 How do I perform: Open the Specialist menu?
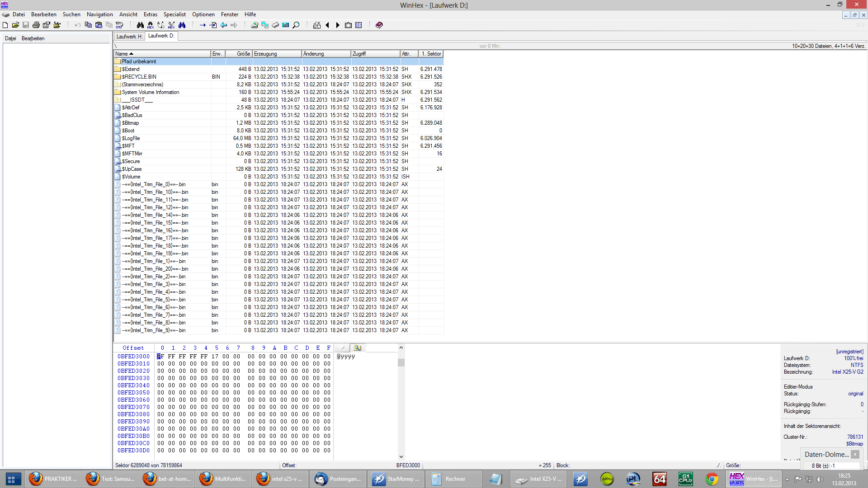click(175, 14)
